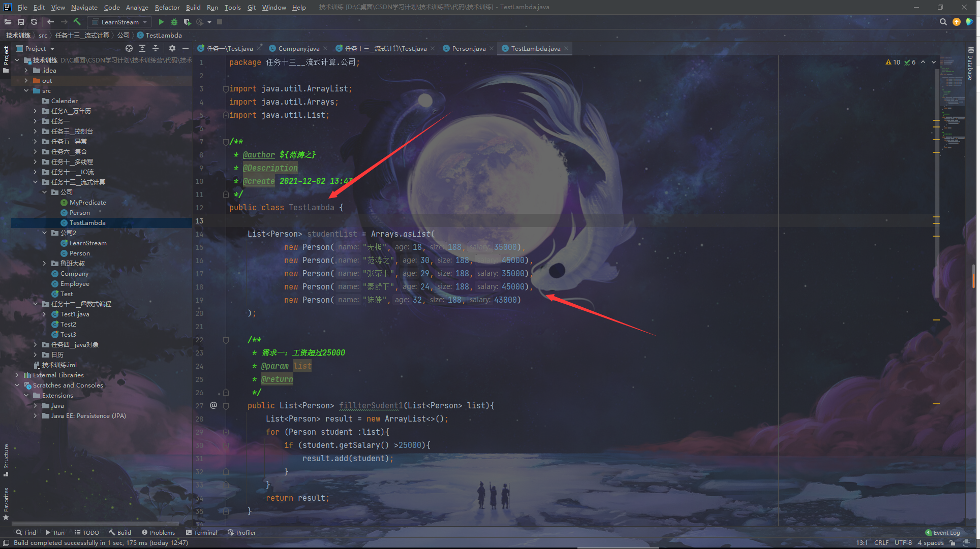Navigate forward with the right arrow
The image size is (980, 549).
(x=64, y=22)
